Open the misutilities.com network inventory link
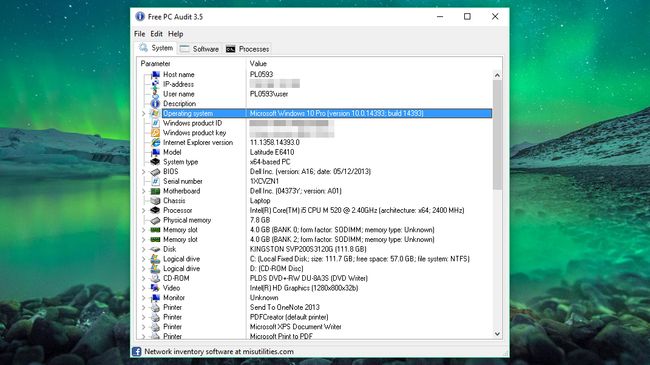The width and height of the screenshot is (650, 365). tap(219, 352)
